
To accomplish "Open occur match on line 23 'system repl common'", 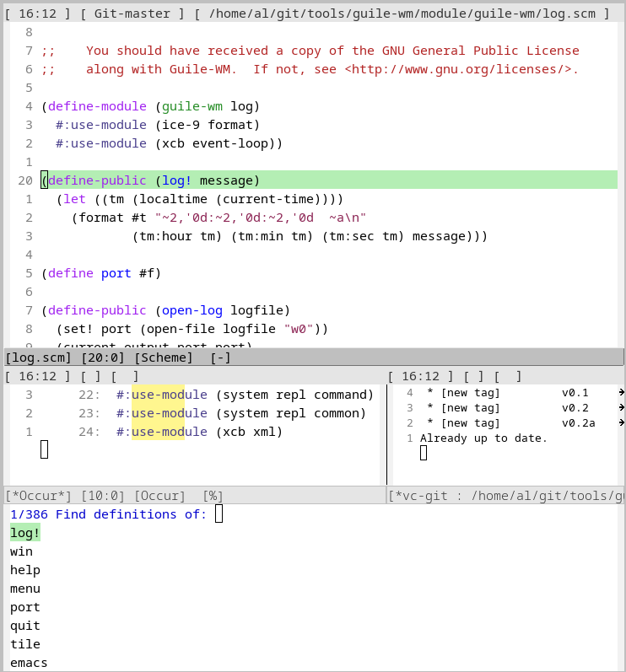I will pos(222,413).
